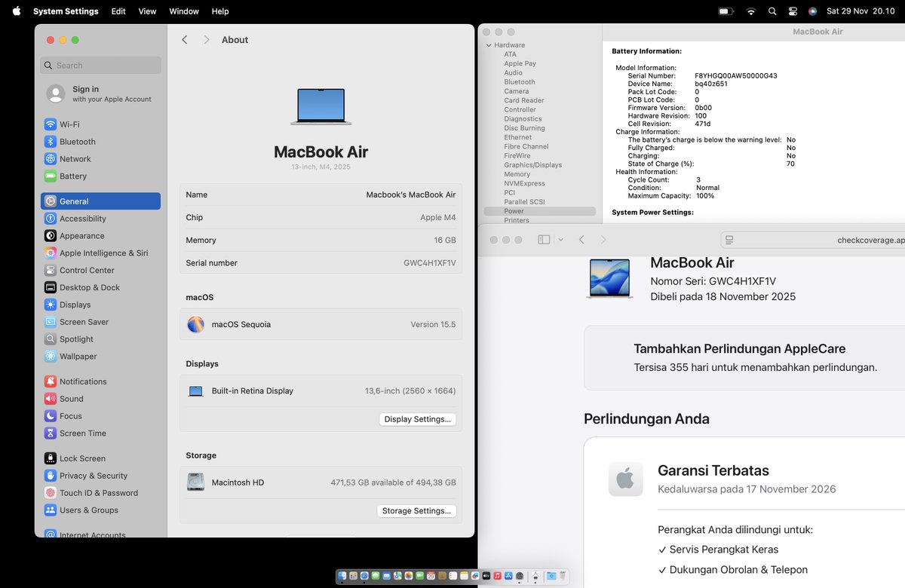Click Tambahkan Perlindungan AppleCare card
905x588 pixels.
(x=744, y=358)
